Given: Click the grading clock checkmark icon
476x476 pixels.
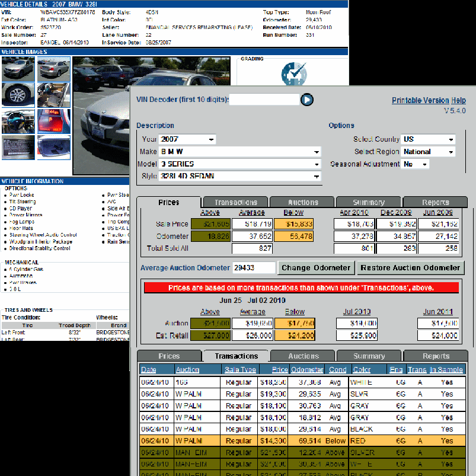Looking at the screenshot, I should 294,74.
